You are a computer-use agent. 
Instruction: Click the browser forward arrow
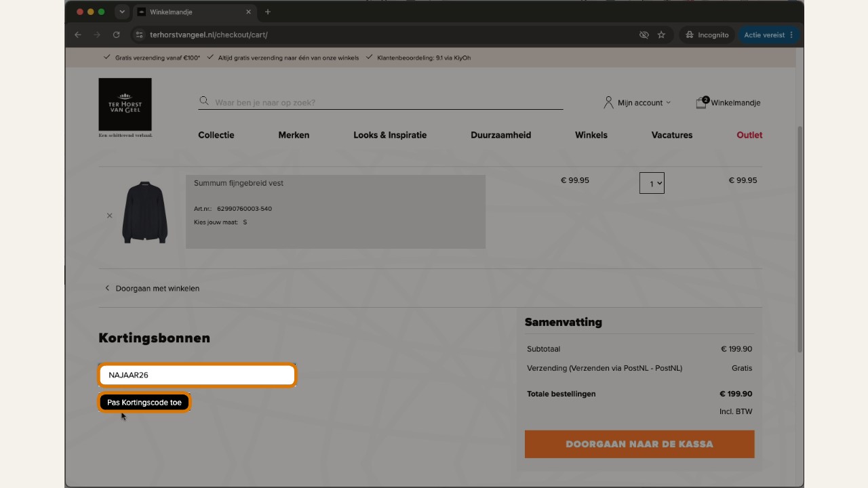pos(97,35)
